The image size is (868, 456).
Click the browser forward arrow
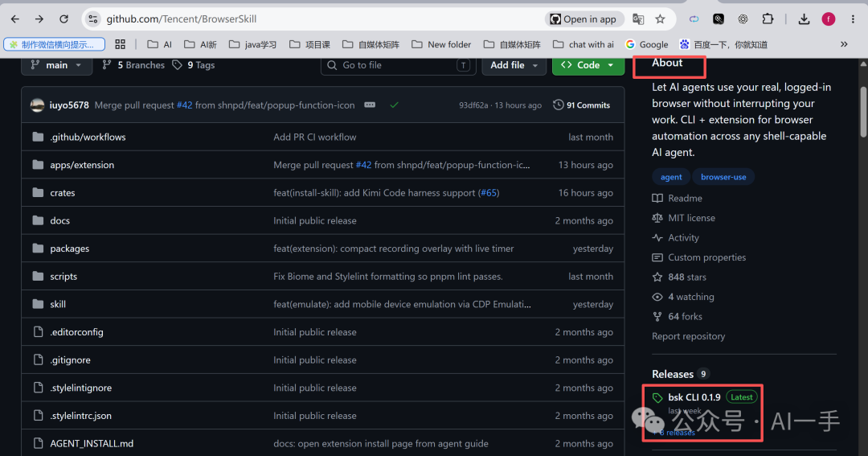coord(39,18)
